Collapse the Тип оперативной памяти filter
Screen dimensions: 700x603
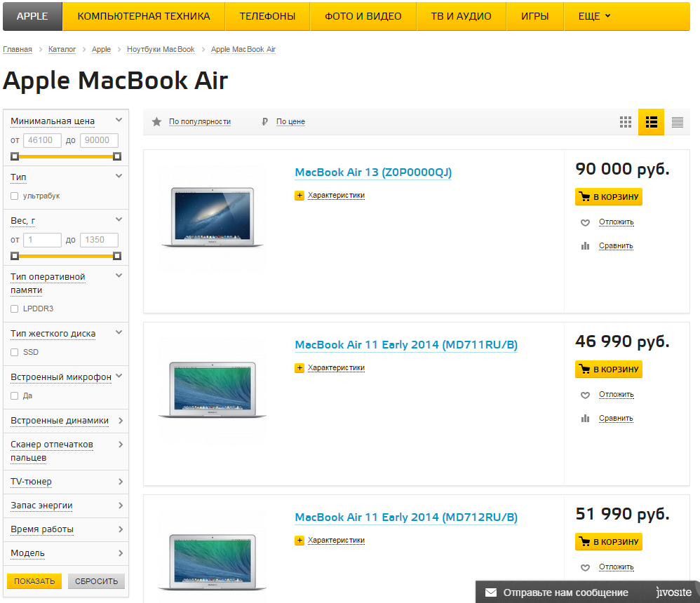pyautogui.click(x=119, y=276)
